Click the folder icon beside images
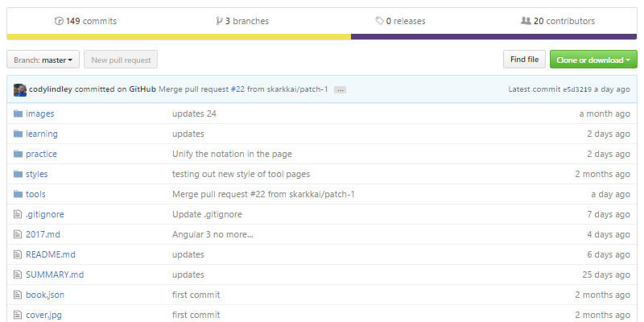 (x=19, y=114)
